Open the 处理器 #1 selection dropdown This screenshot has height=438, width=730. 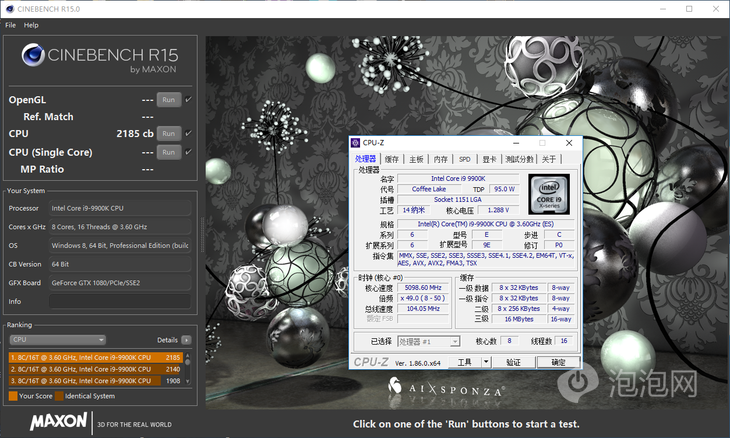(x=429, y=342)
